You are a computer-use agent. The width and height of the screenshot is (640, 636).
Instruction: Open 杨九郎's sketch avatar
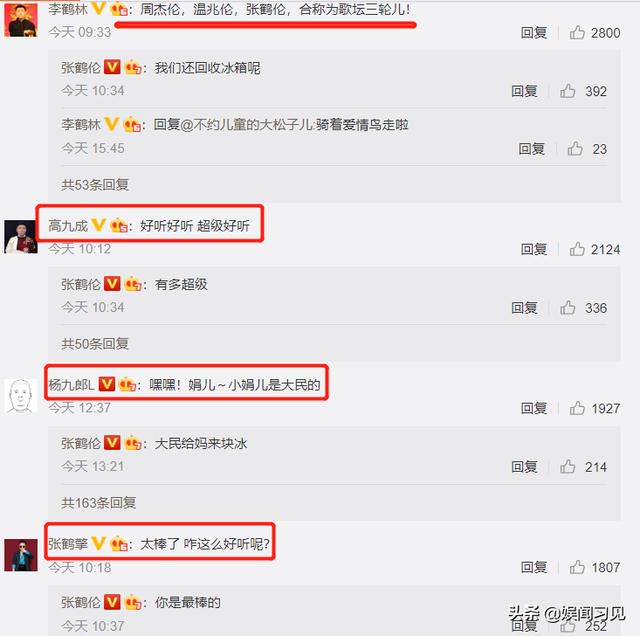pyautogui.click(x=21, y=396)
